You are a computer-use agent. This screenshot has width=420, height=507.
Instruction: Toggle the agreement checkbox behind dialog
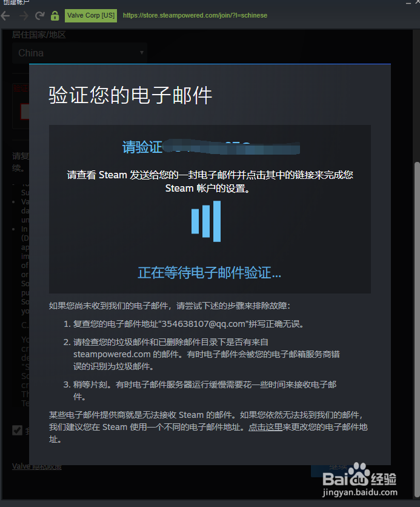pyautogui.click(x=17, y=431)
